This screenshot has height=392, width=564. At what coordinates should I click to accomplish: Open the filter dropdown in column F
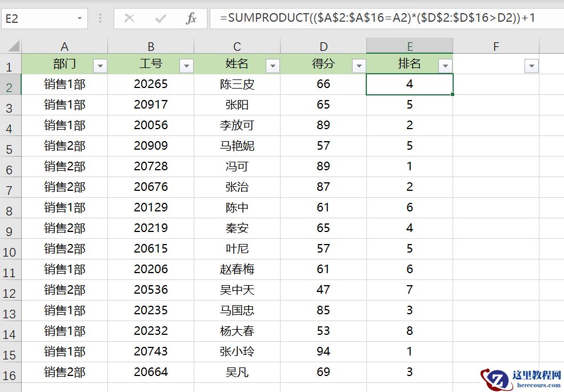tap(531, 66)
